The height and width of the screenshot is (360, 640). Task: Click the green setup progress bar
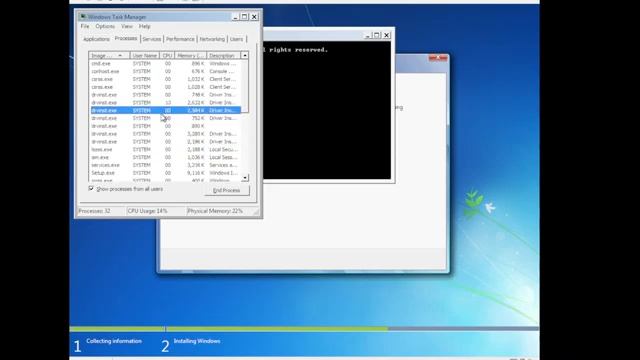(229, 328)
